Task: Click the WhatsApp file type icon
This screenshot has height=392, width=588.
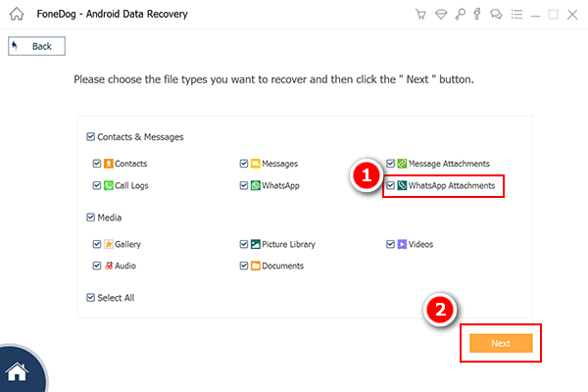Action: pos(254,185)
